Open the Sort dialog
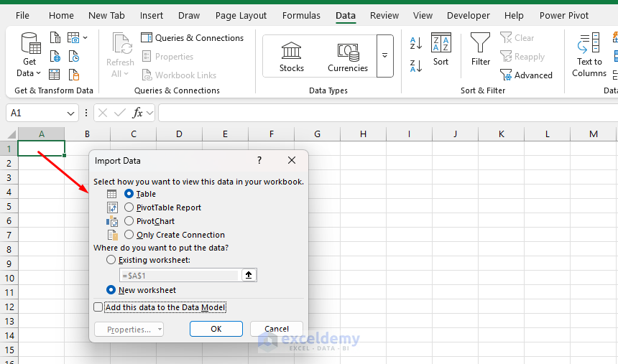618x364 pixels. click(441, 50)
